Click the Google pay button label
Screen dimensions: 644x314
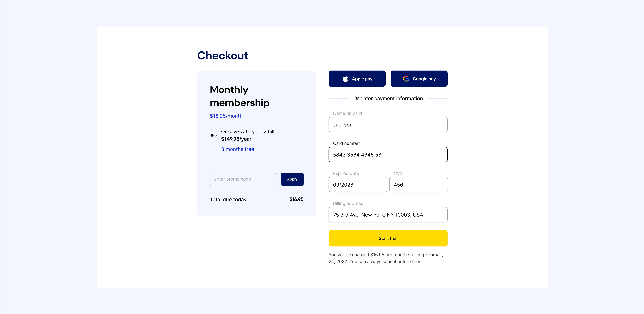click(x=424, y=79)
